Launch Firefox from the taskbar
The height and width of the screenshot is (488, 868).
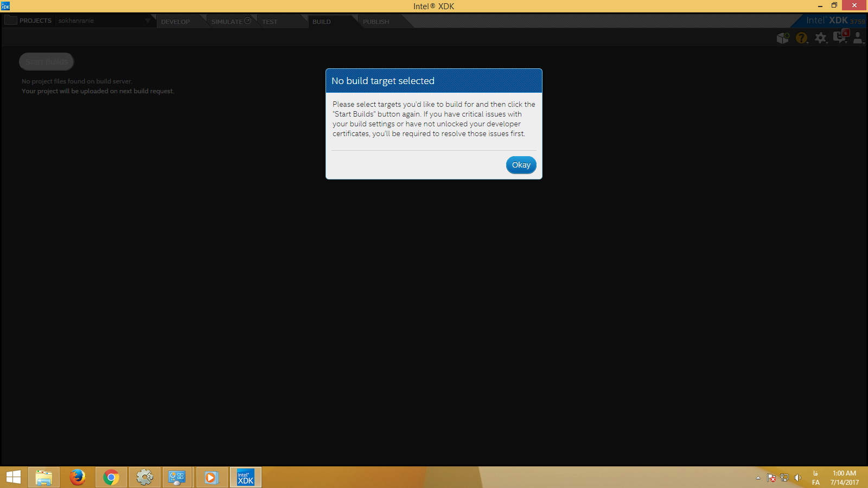tap(78, 477)
